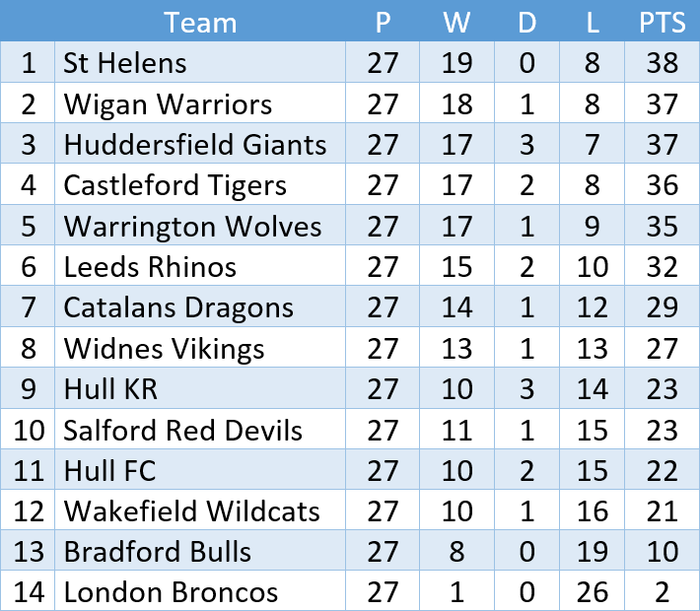Click the Team column header
The width and height of the screenshot is (700, 611).
[x=200, y=23]
